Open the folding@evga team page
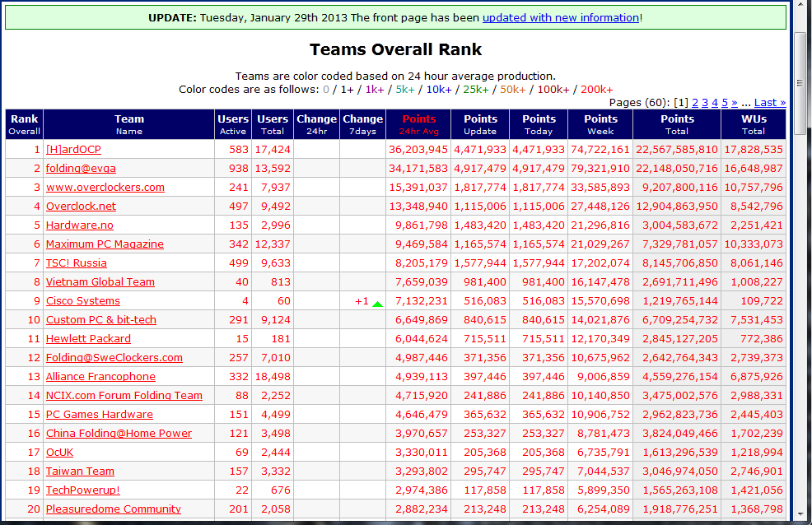 pyautogui.click(x=81, y=168)
